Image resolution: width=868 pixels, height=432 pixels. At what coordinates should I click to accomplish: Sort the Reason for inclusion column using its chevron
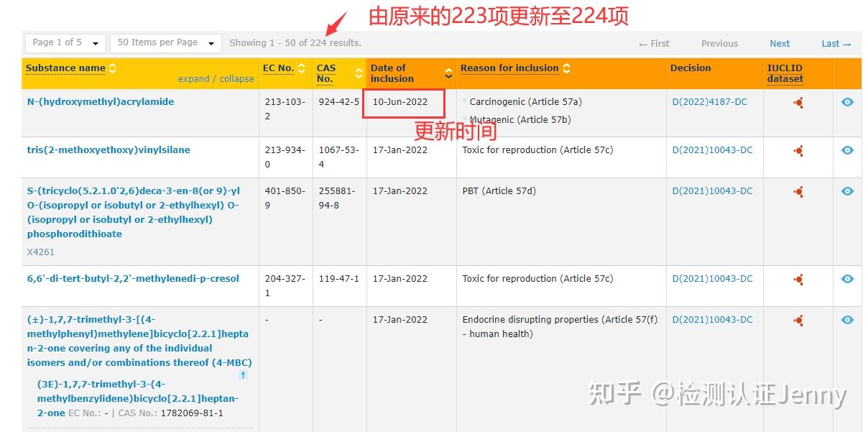tap(565, 68)
